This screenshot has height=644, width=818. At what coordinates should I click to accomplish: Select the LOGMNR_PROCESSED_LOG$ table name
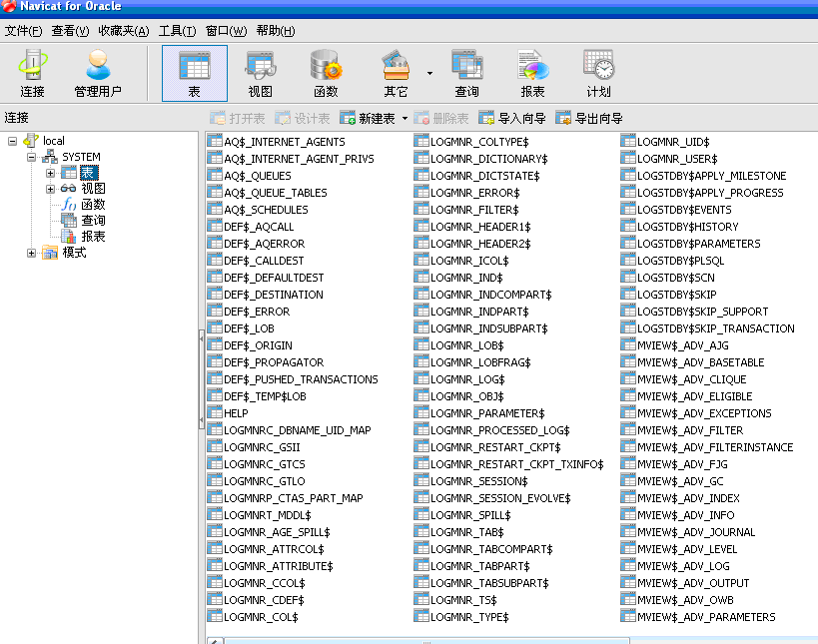pyautogui.click(x=499, y=430)
